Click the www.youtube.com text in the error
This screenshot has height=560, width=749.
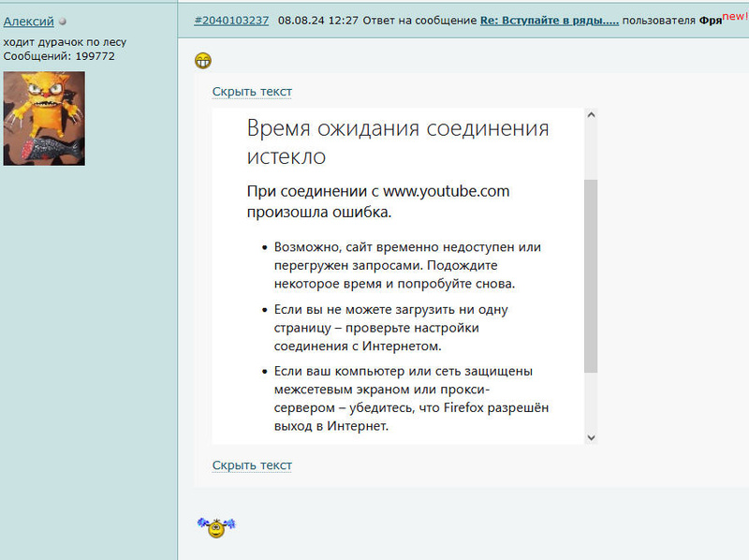click(446, 191)
